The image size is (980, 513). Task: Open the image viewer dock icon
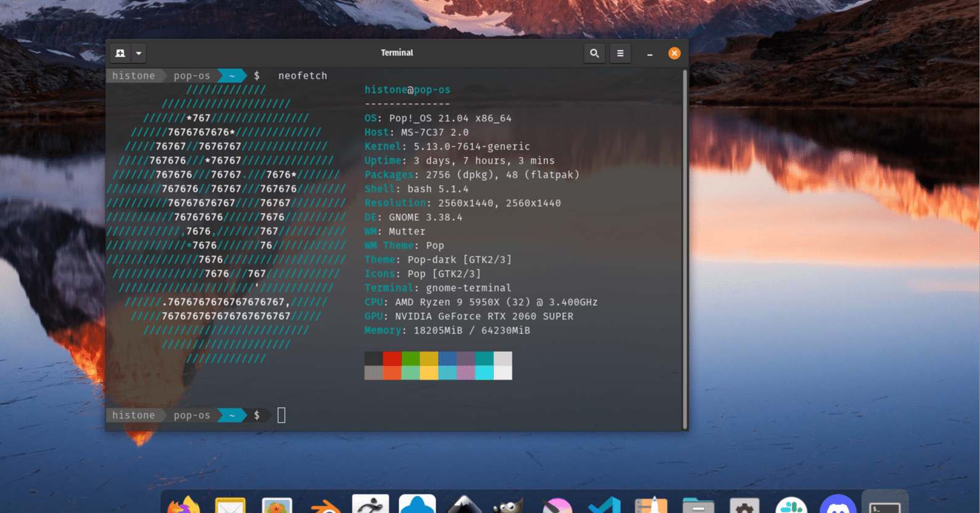(x=277, y=505)
